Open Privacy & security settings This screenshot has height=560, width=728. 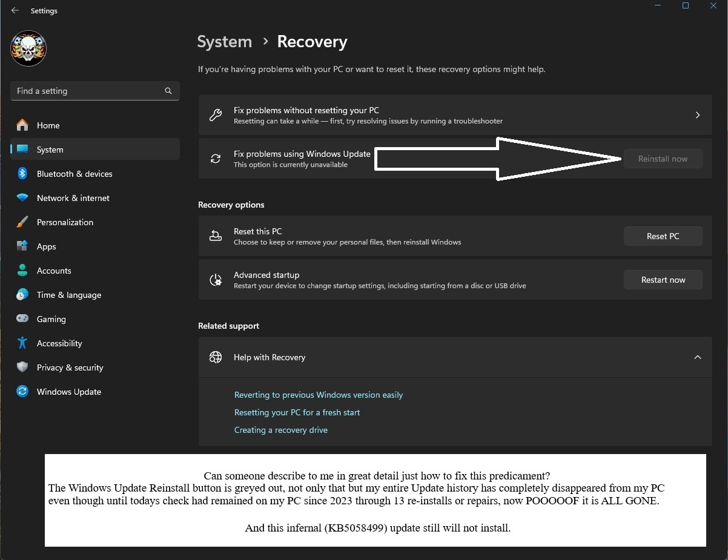pyautogui.click(x=69, y=367)
